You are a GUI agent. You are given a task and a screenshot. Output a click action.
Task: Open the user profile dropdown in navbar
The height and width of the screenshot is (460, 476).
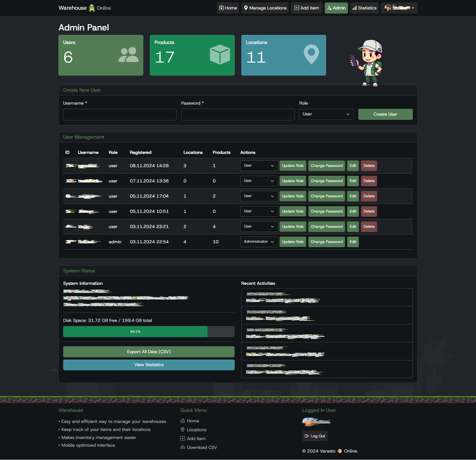point(399,8)
